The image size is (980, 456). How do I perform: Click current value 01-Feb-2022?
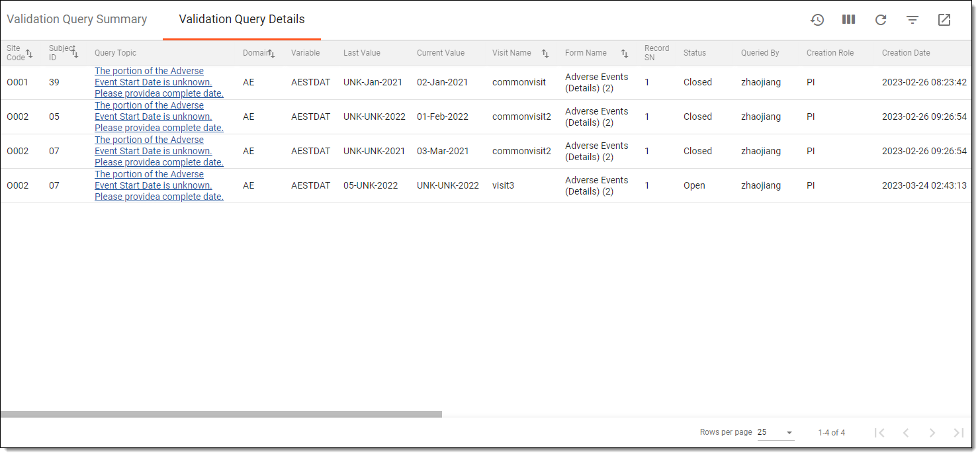443,116
